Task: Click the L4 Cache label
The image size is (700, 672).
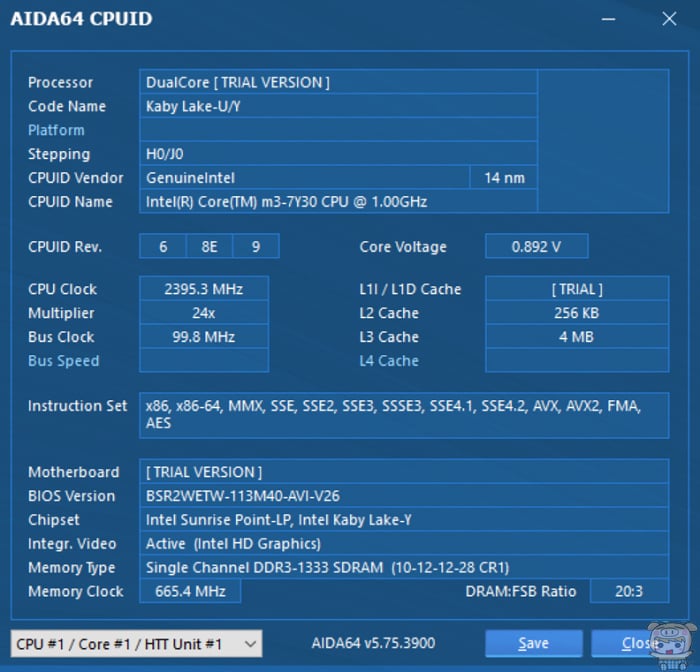Action: [389, 360]
